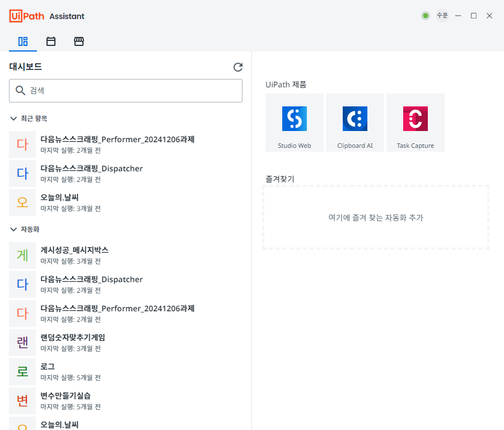
Task: Open Studio Web product tile
Action: tap(295, 123)
